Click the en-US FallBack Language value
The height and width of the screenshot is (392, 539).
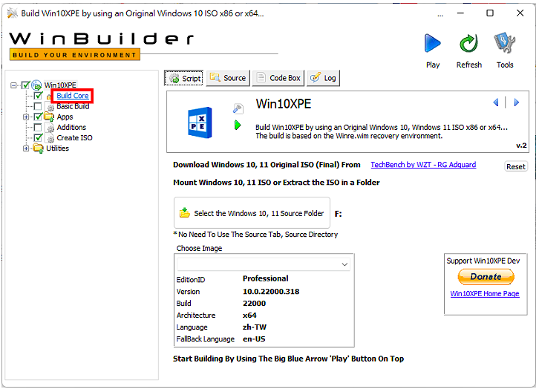(254, 339)
